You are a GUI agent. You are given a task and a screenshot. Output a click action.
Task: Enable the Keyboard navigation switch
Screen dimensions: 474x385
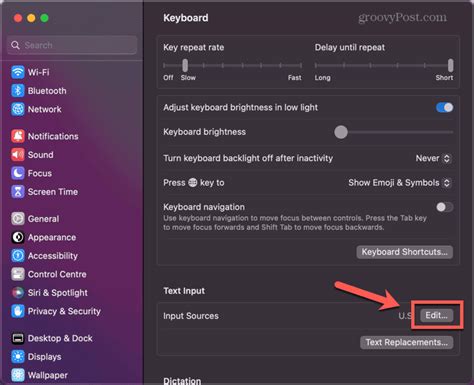point(444,207)
